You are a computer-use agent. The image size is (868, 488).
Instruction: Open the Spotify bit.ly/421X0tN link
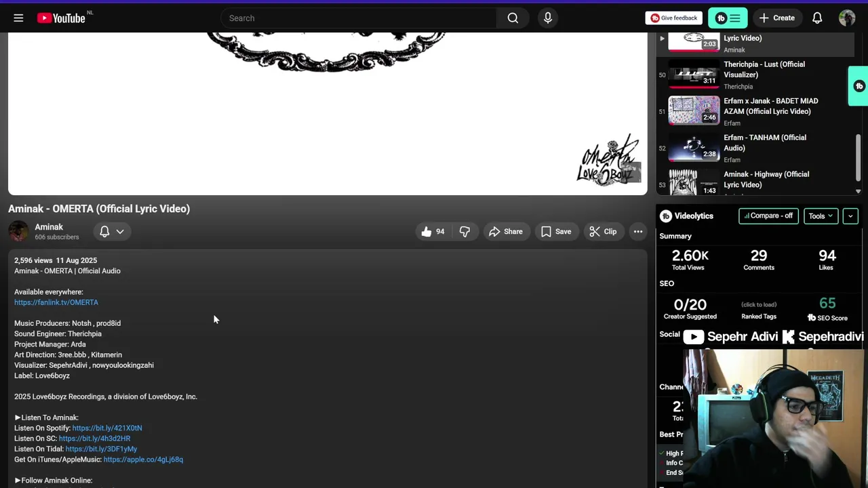click(107, 428)
